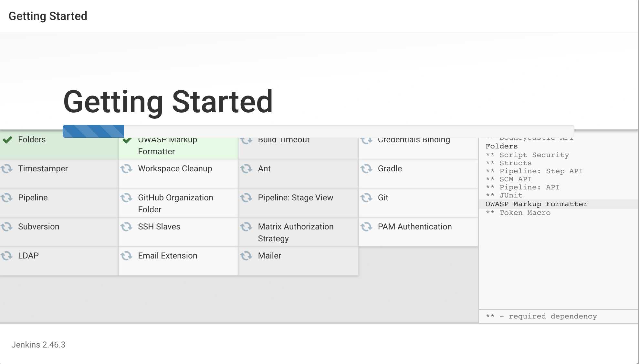The width and height of the screenshot is (639, 364).
Task: Select the Gradle plugin label
Action: tap(390, 168)
